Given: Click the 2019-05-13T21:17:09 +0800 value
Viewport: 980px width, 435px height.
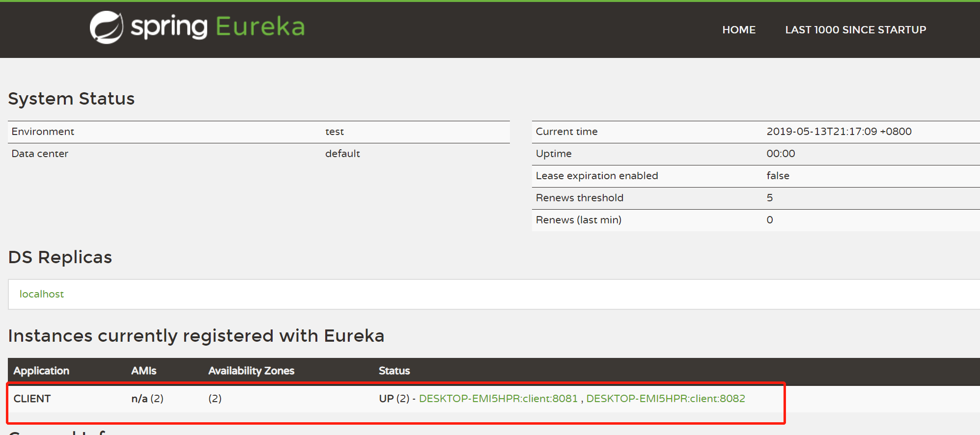Looking at the screenshot, I should [x=839, y=132].
